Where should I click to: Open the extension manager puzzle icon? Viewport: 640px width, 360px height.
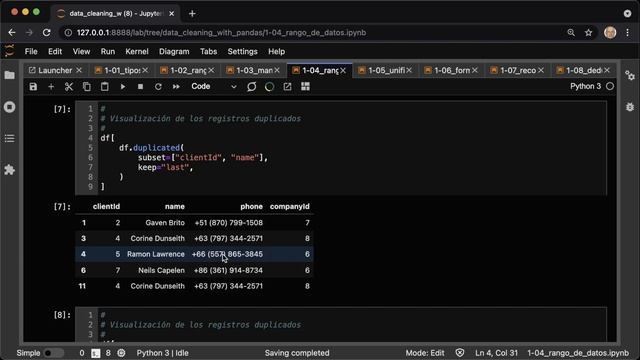click(9, 170)
